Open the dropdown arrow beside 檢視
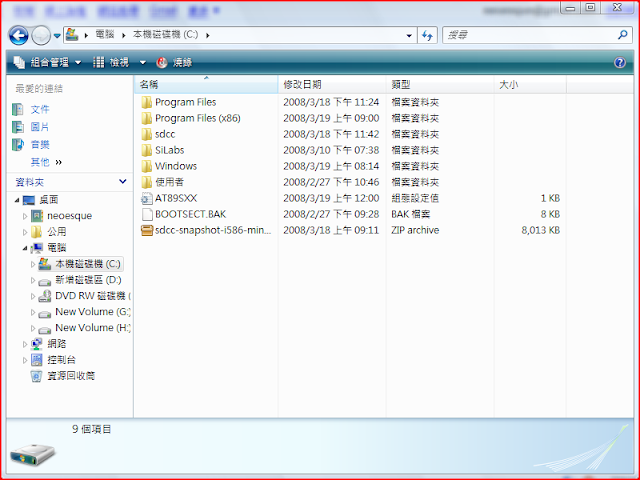 pos(142,62)
